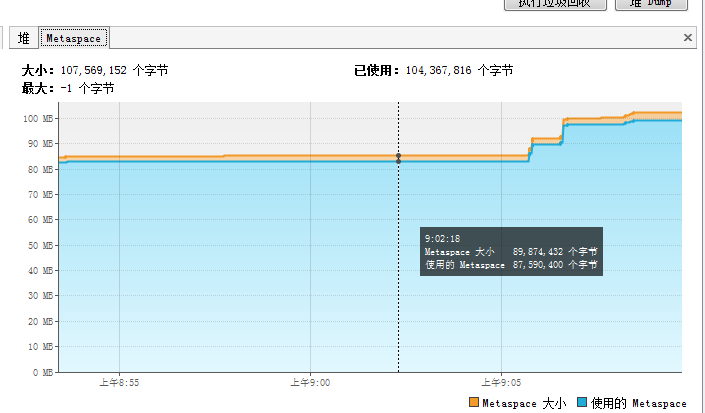Screen dimensions: 705x413
Task: Click the 40 MB axis label
Action: (x=40, y=271)
